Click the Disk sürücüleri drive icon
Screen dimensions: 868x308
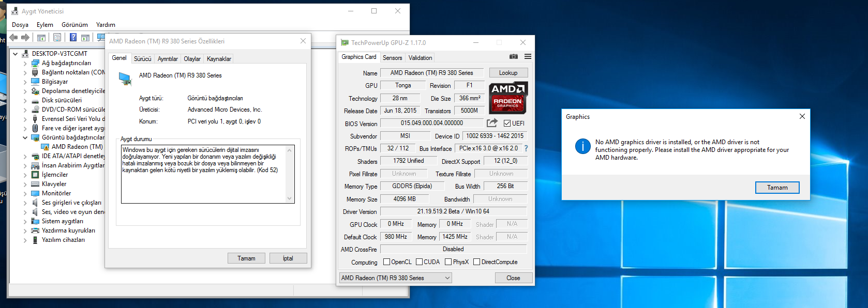(35, 100)
